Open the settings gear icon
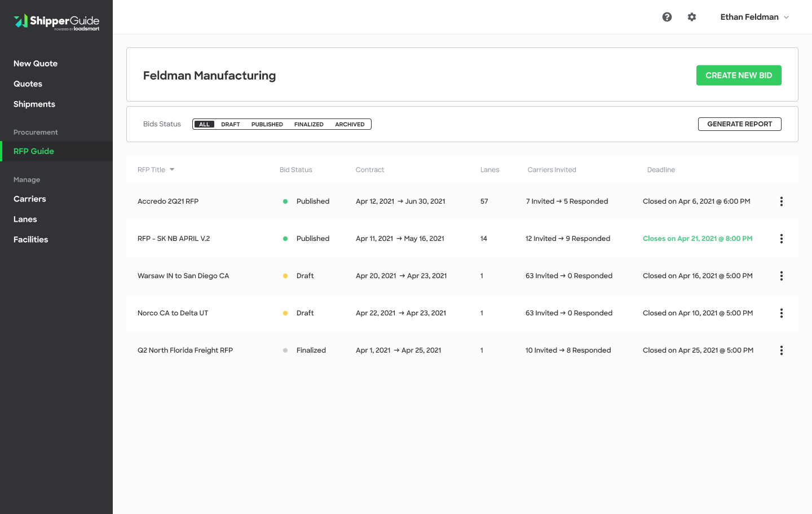Image resolution: width=812 pixels, height=514 pixels. 692,17
